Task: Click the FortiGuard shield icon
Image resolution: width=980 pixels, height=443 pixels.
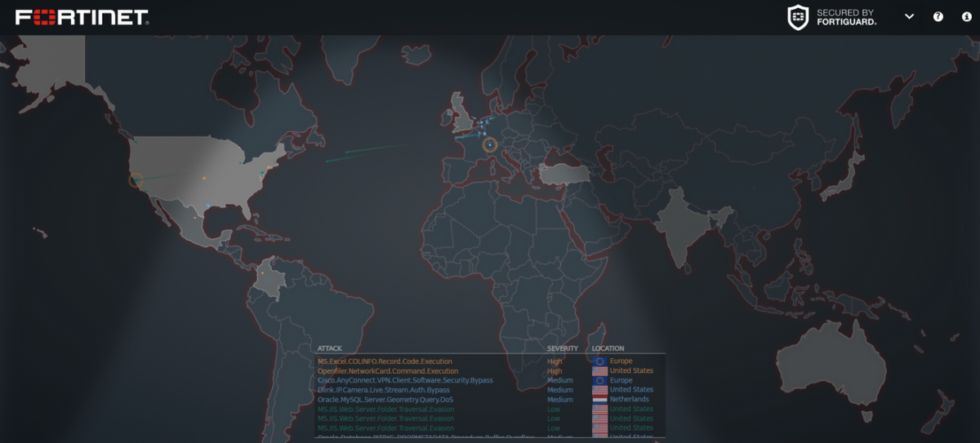Action: click(x=798, y=17)
